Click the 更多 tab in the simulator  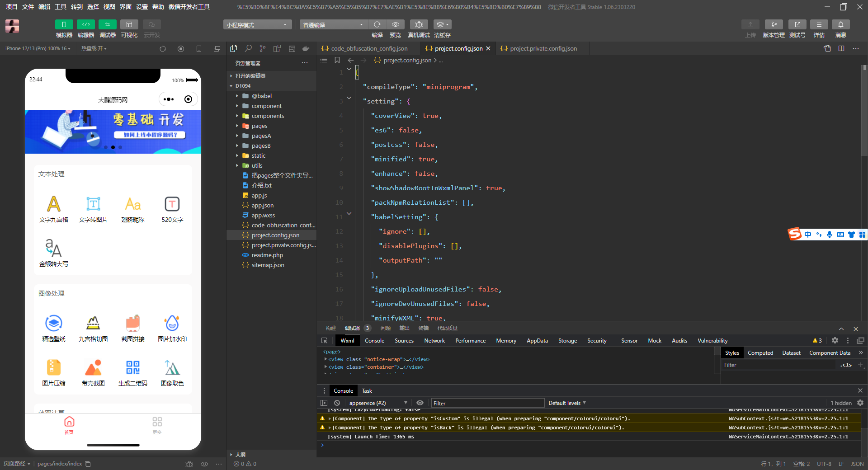pyautogui.click(x=157, y=425)
